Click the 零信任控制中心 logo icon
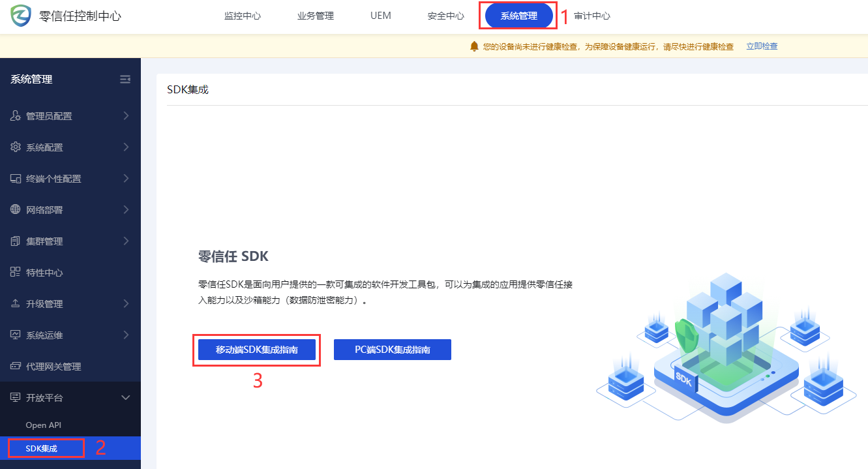Image resolution: width=868 pixels, height=469 pixels. [x=20, y=15]
